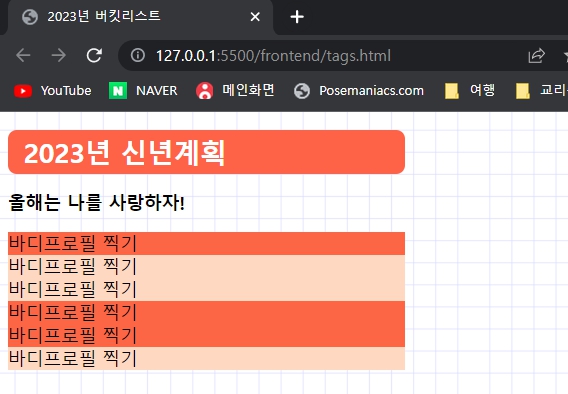Go forward to next page
568x394 pixels.
click(x=58, y=55)
